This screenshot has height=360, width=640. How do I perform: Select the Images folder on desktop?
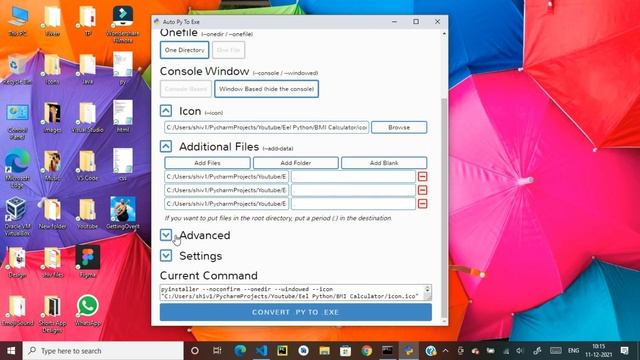pyautogui.click(x=52, y=118)
